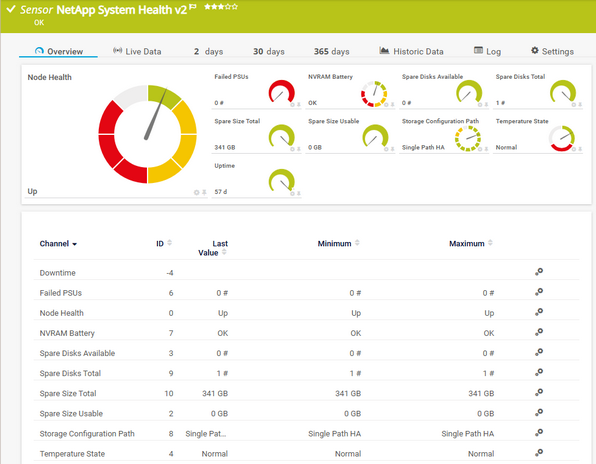The height and width of the screenshot is (464, 596).
Task: Open channel settings for Spare Size Total row
Action: click(539, 393)
